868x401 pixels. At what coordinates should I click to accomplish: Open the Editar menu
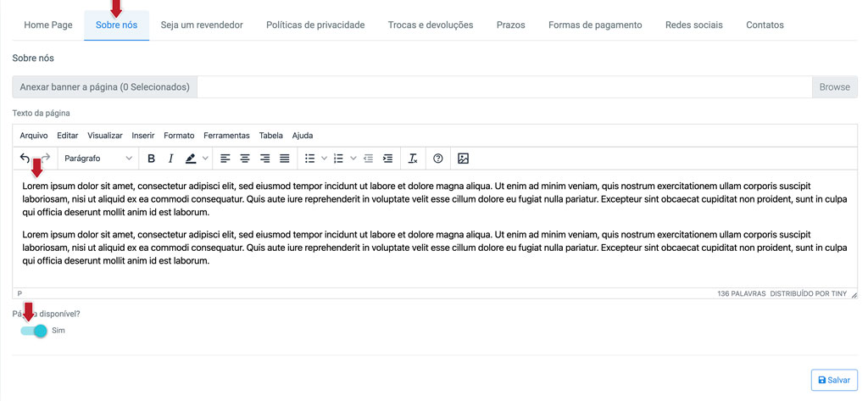tap(68, 135)
